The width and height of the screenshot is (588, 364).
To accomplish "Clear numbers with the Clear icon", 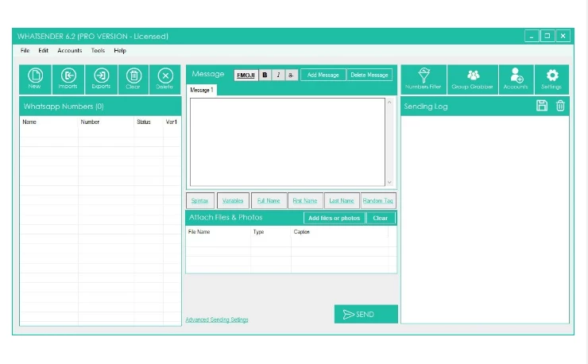I will [x=133, y=79].
